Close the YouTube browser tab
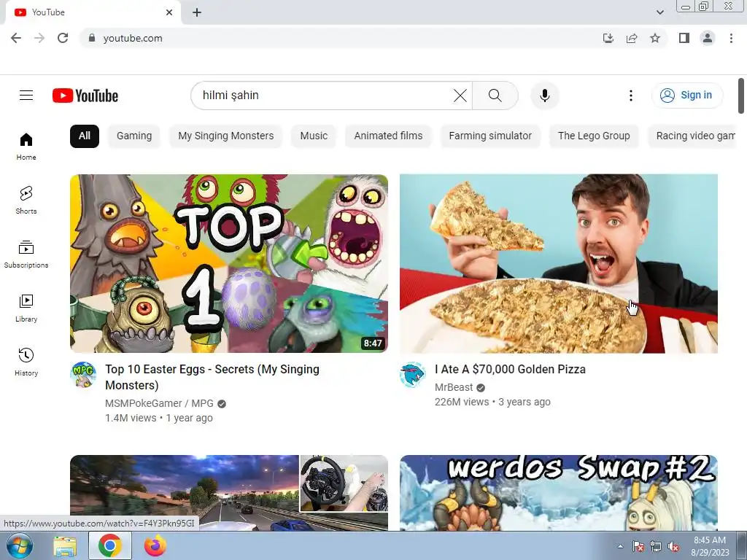 point(169,12)
